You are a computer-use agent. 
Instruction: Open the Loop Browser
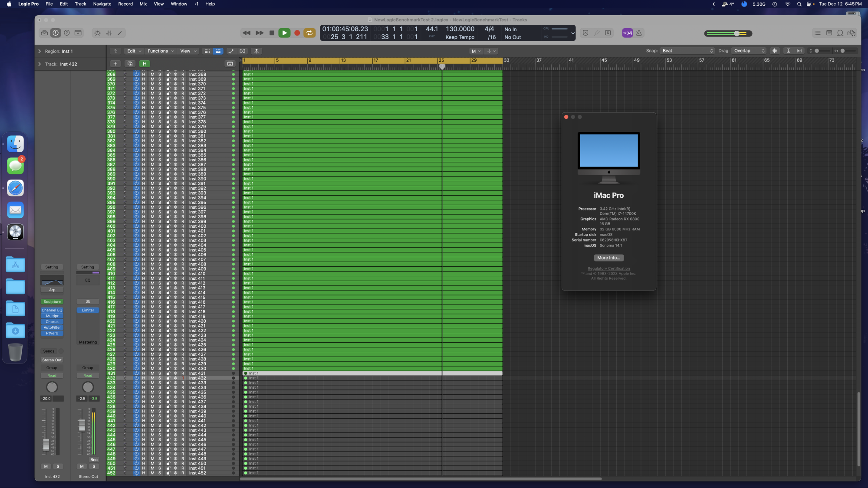click(840, 33)
